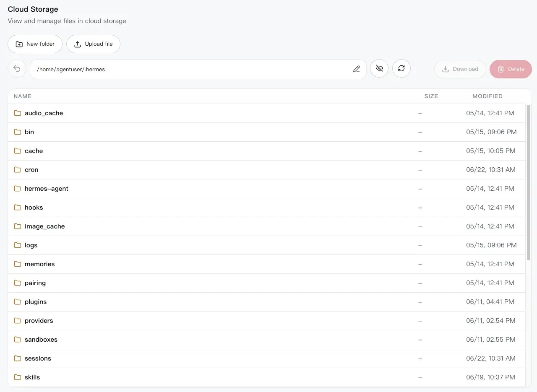This screenshot has width=537, height=392.
Task: Click the pencil edit-path icon
Action: 357,69
